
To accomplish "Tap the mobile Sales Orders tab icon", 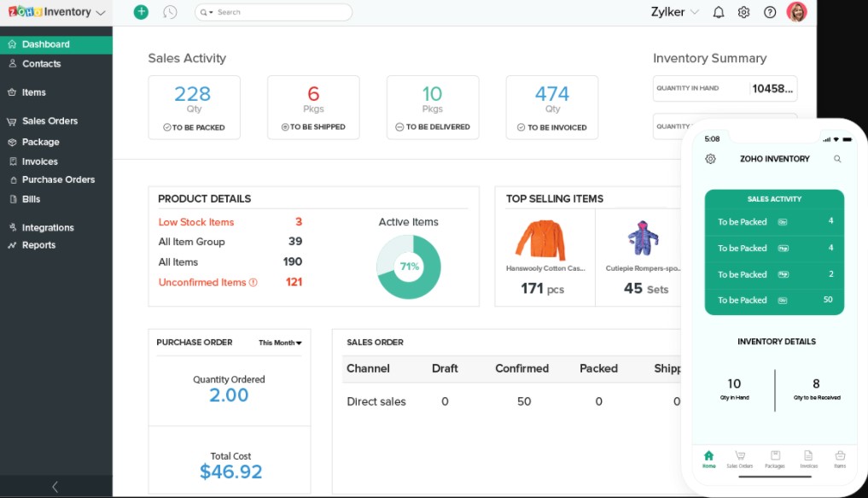I will pyautogui.click(x=740, y=459).
